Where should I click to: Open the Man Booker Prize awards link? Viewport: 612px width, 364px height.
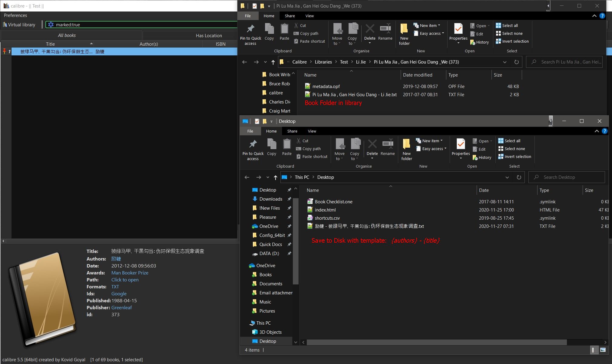coord(130,273)
